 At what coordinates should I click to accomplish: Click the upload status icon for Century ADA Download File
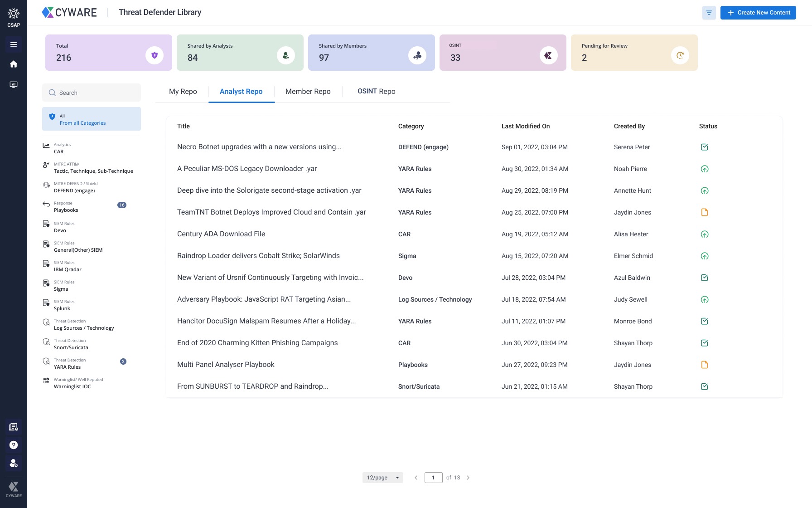pos(705,234)
